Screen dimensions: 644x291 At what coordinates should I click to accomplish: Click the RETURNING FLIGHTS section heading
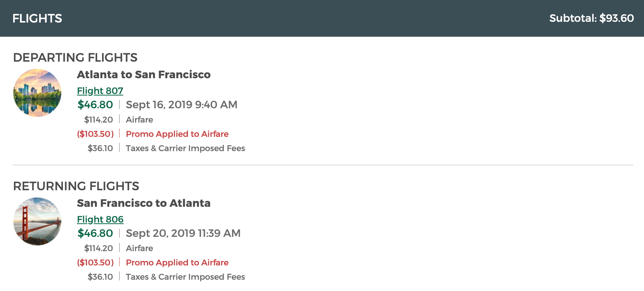[76, 186]
